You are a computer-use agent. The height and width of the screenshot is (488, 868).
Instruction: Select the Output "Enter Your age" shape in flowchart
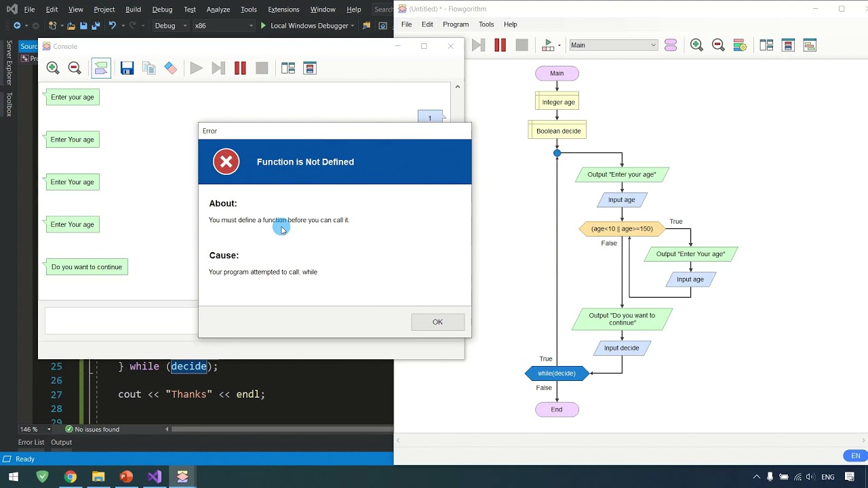click(690, 253)
